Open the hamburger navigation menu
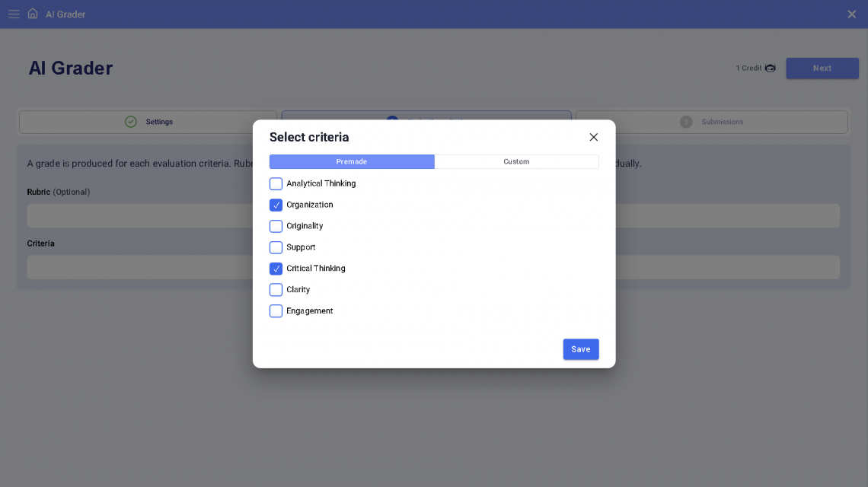868x487 pixels. [14, 14]
